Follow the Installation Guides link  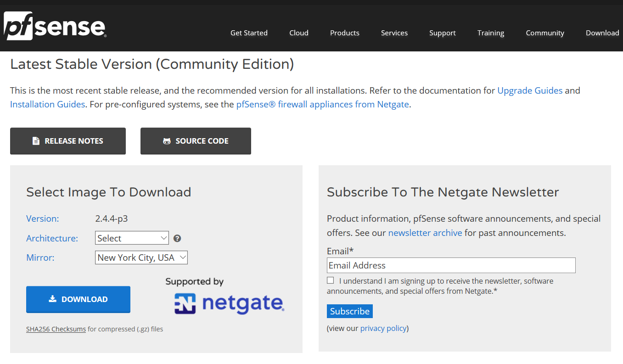coord(47,104)
